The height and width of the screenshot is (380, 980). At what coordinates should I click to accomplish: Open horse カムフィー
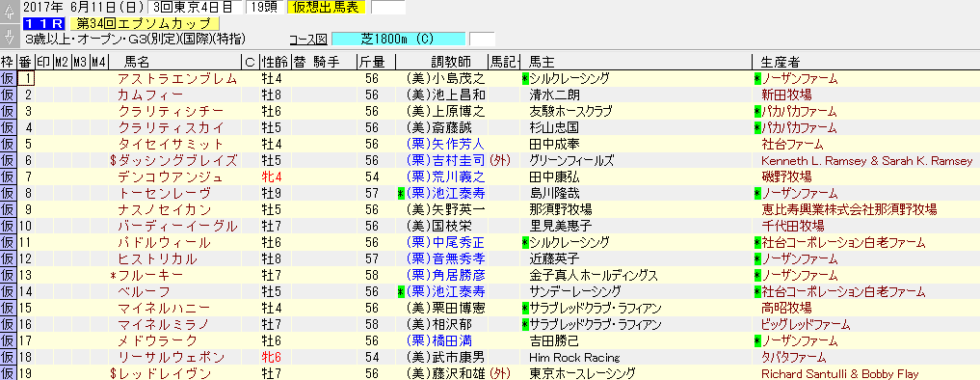[150, 95]
